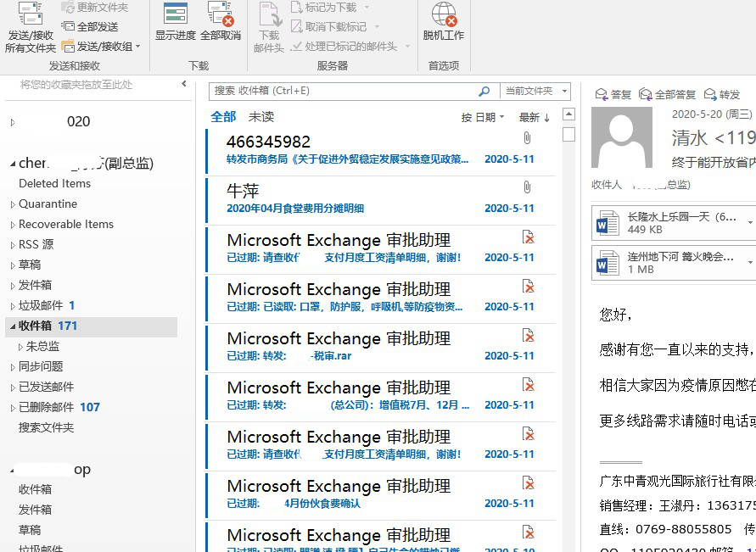Toggle 脱机工作 offline mode
The image size is (756, 552).
point(444,22)
